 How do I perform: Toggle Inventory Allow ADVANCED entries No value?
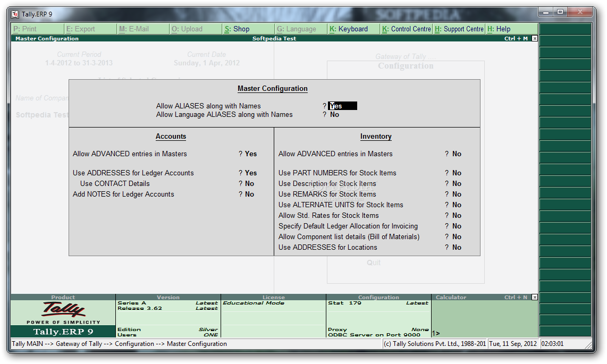[457, 154]
